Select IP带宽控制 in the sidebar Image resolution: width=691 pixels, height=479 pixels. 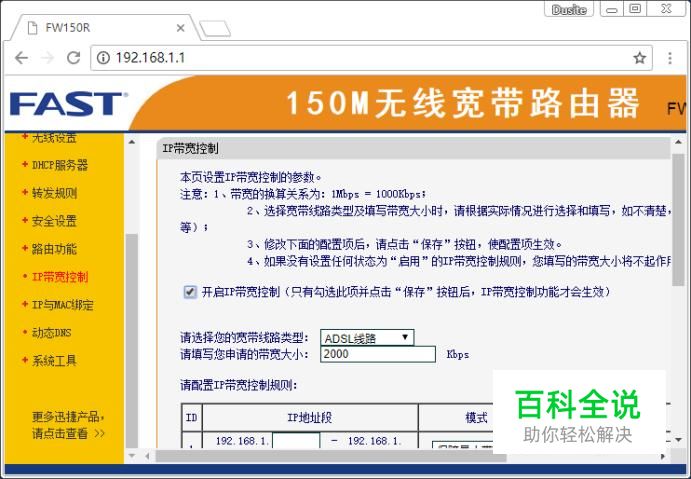(x=60, y=277)
